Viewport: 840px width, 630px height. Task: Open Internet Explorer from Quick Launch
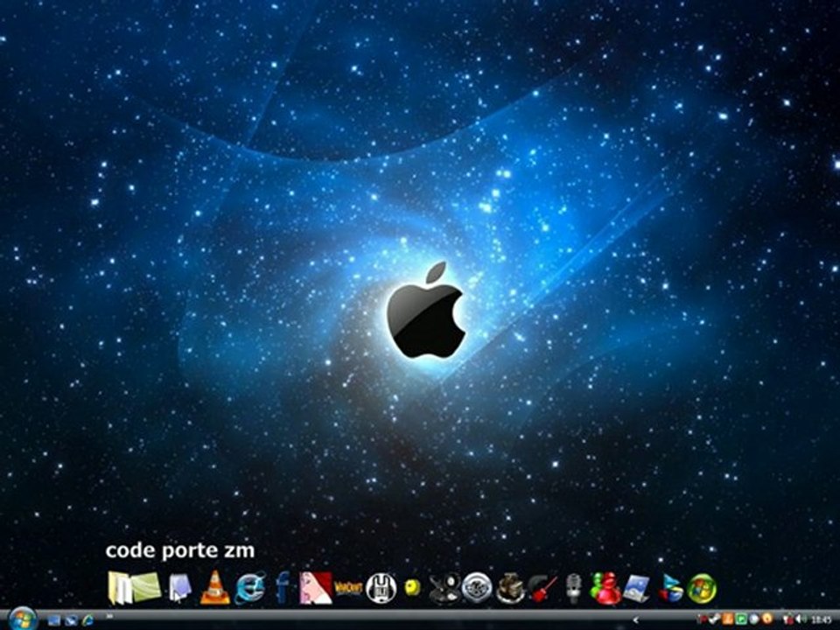[87, 620]
